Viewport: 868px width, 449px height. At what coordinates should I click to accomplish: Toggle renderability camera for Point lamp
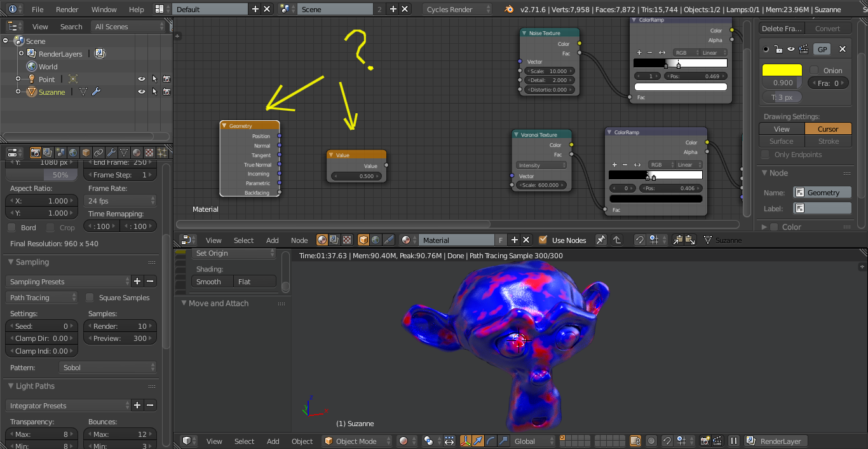click(166, 79)
